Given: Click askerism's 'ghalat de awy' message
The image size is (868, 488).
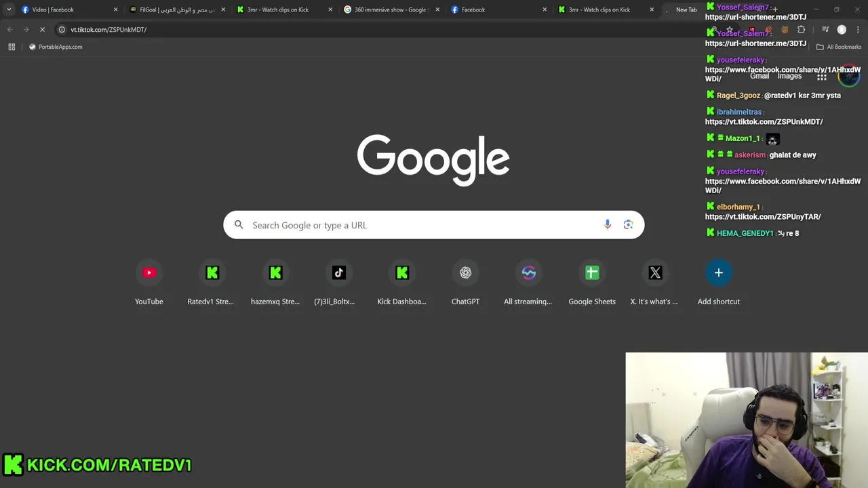Looking at the screenshot, I should click(x=793, y=155).
